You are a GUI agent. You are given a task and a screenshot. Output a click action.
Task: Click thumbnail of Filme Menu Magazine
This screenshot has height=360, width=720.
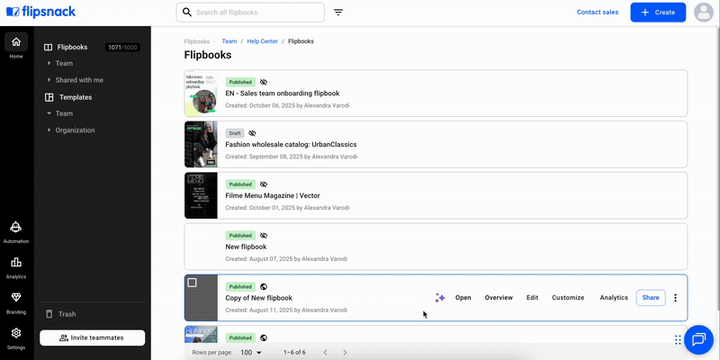click(201, 196)
